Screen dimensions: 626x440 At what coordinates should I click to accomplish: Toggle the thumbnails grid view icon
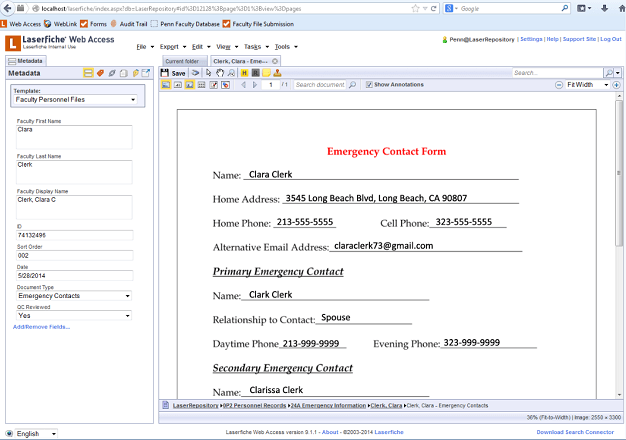202,85
